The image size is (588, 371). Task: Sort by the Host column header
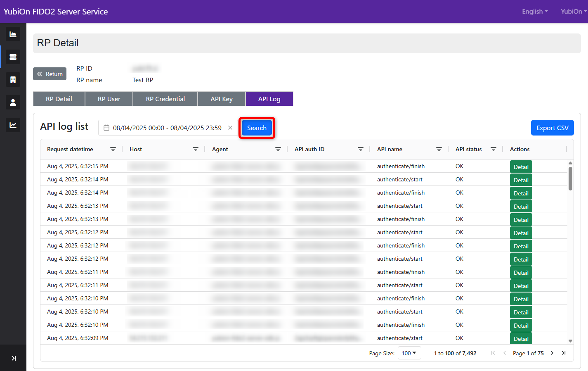tap(136, 149)
